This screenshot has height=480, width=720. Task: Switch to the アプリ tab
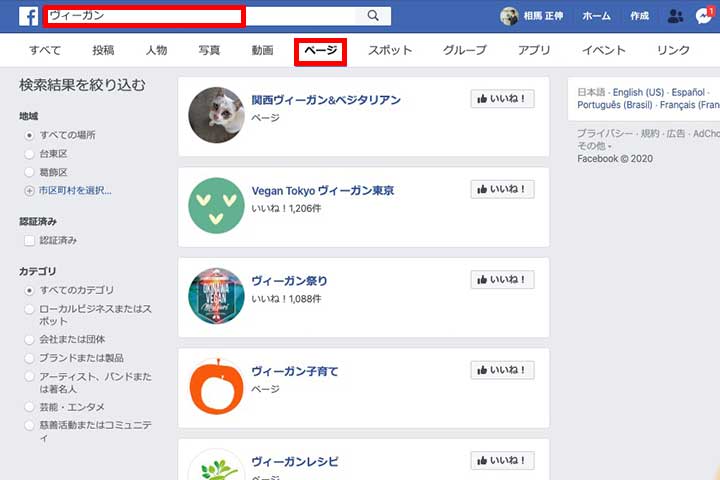[x=534, y=50]
